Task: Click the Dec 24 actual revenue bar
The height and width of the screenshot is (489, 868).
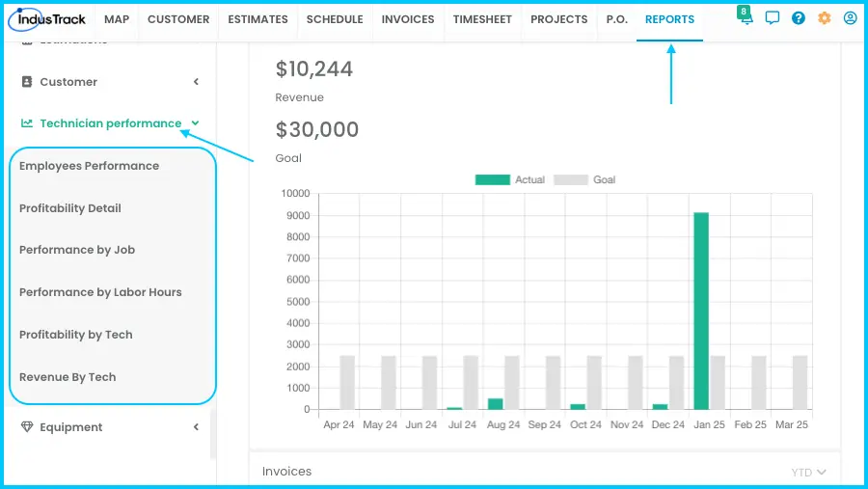Action: pyautogui.click(x=660, y=407)
